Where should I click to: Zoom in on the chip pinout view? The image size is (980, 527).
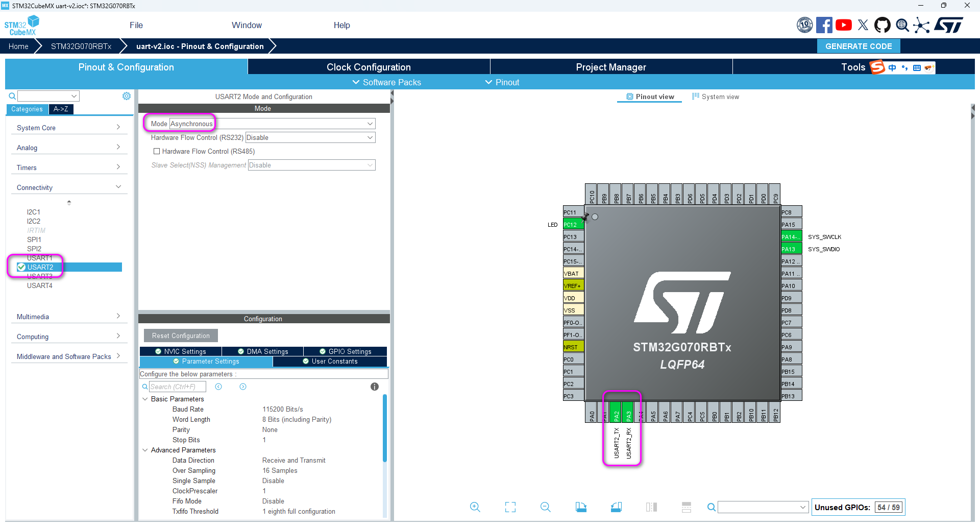475,507
